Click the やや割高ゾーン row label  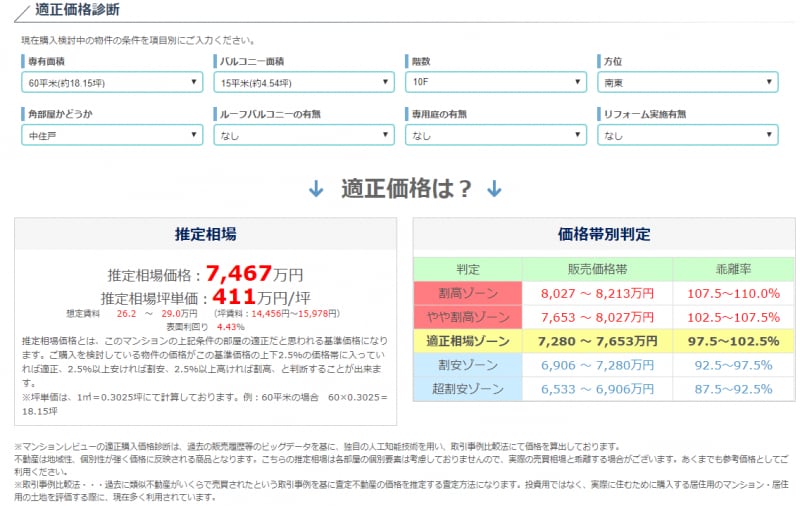point(468,317)
